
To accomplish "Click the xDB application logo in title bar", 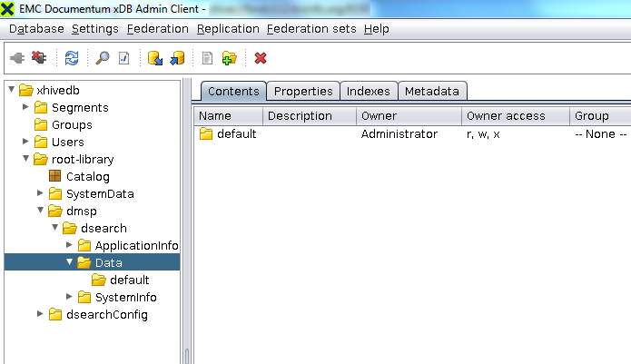I will click(x=7, y=8).
